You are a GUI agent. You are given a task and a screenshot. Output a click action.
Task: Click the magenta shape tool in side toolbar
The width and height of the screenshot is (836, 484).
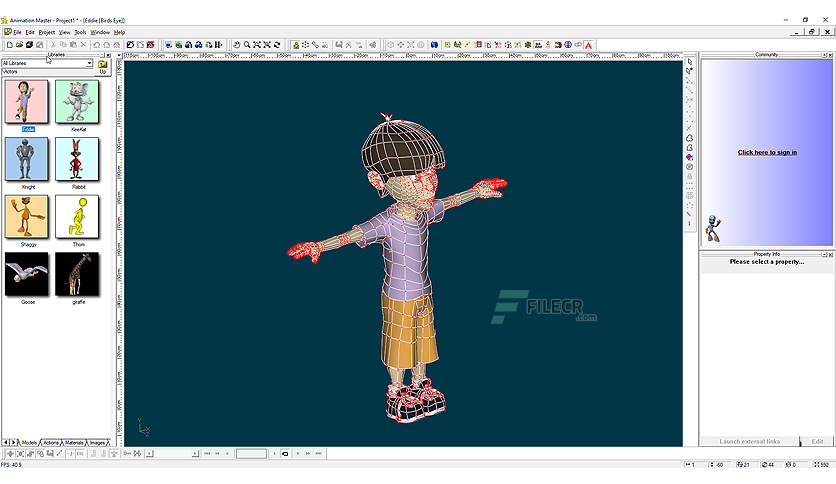click(689, 157)
